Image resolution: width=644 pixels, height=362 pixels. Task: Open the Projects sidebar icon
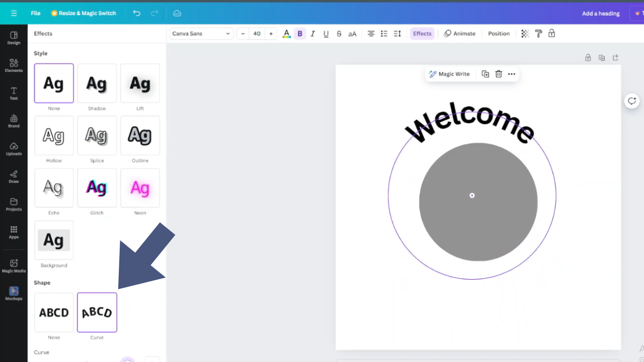(x=14, y=204)
